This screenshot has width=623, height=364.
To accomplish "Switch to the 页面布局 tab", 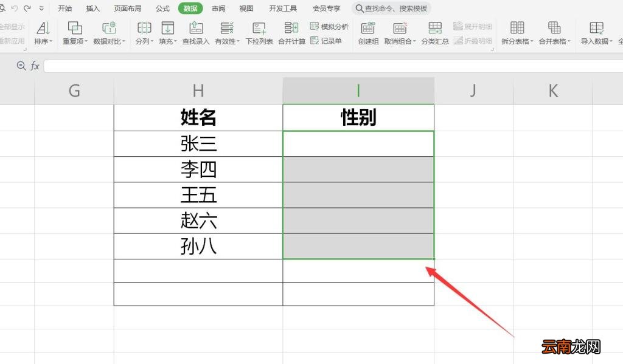I will click(128, 9).
